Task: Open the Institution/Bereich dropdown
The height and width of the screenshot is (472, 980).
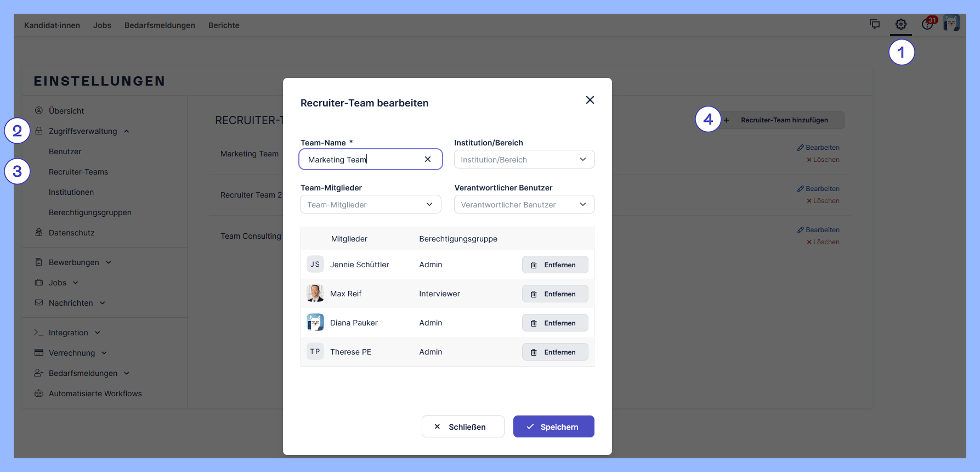Action: (x=524, y=160)
